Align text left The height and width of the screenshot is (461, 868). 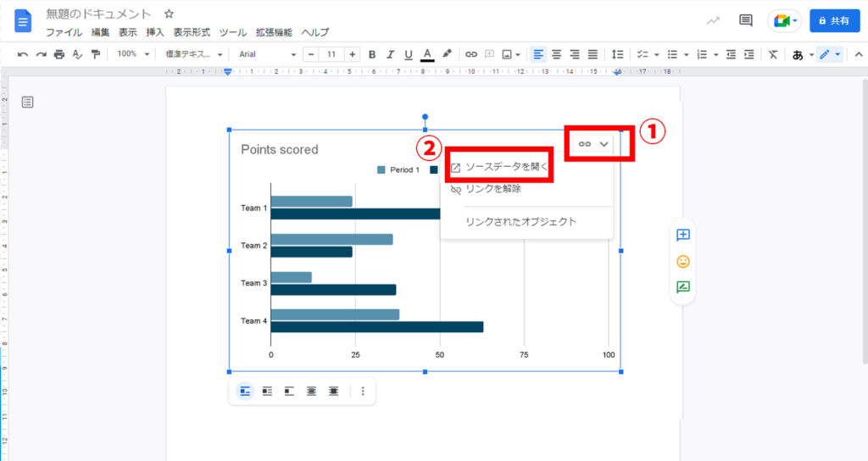[x=538, y=54]
